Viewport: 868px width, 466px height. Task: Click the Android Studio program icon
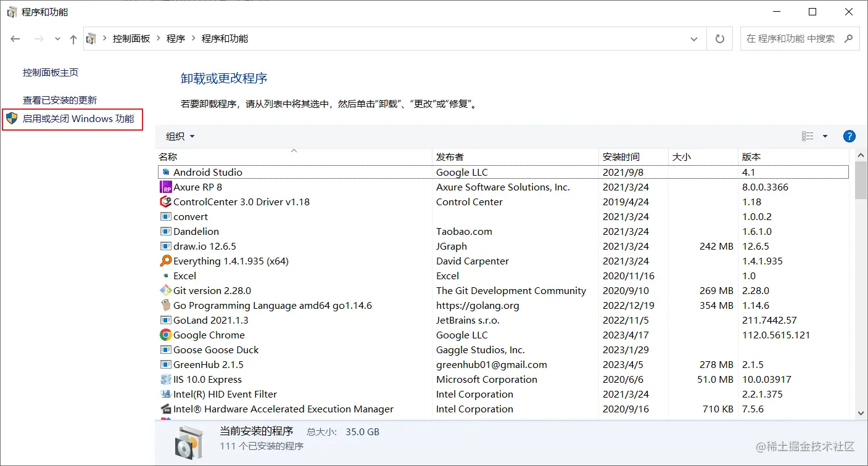click(x=165, y=173)
